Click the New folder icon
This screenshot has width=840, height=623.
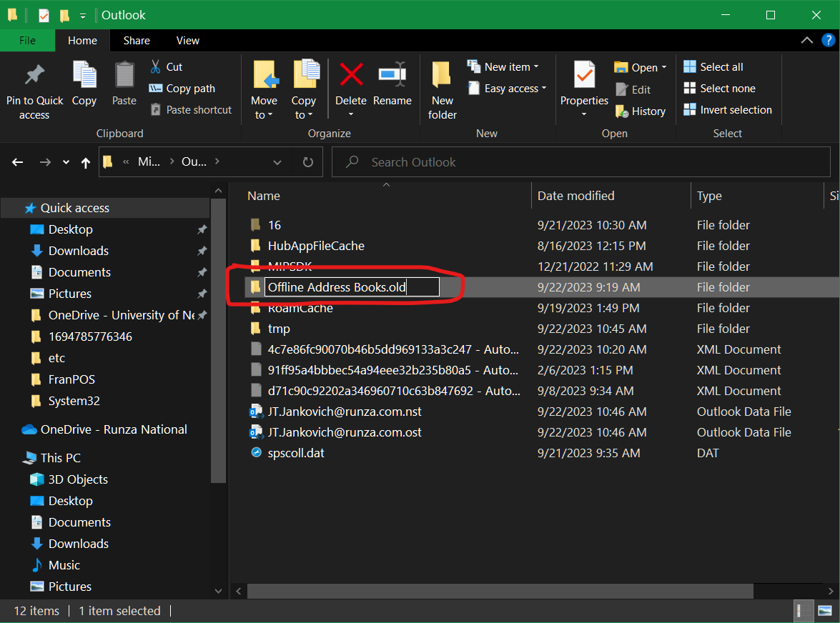click(442, 74)
